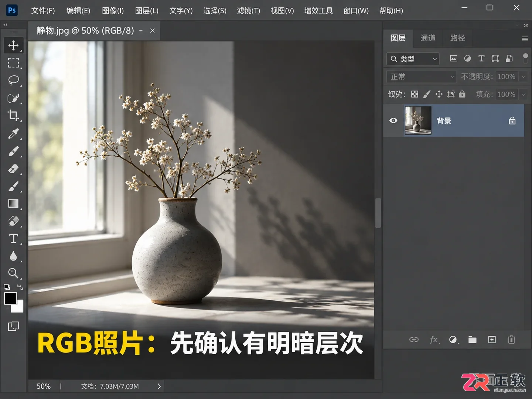This screenshot has height=399, width=532.
Task: Switch to the 通道 tab
Action: 428,38
